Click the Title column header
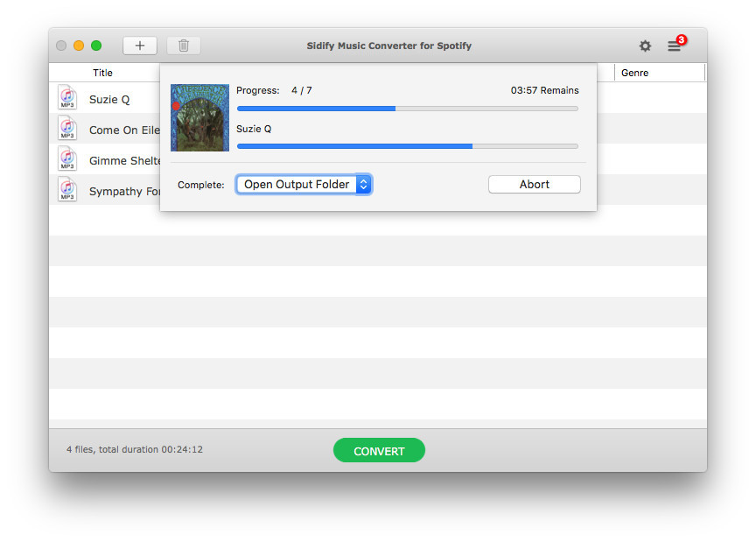The height and width of the screenshot is (542, 756). 102,73
